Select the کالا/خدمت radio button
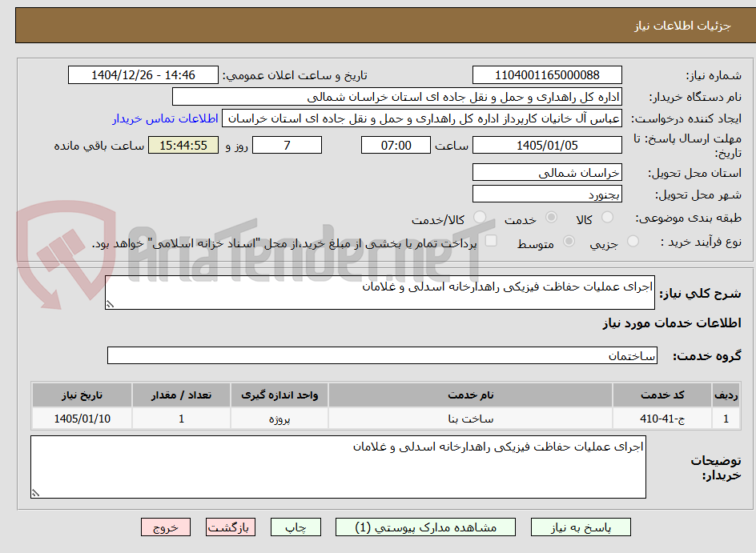Screen dimensions: 756x553 tap(480, 218)
